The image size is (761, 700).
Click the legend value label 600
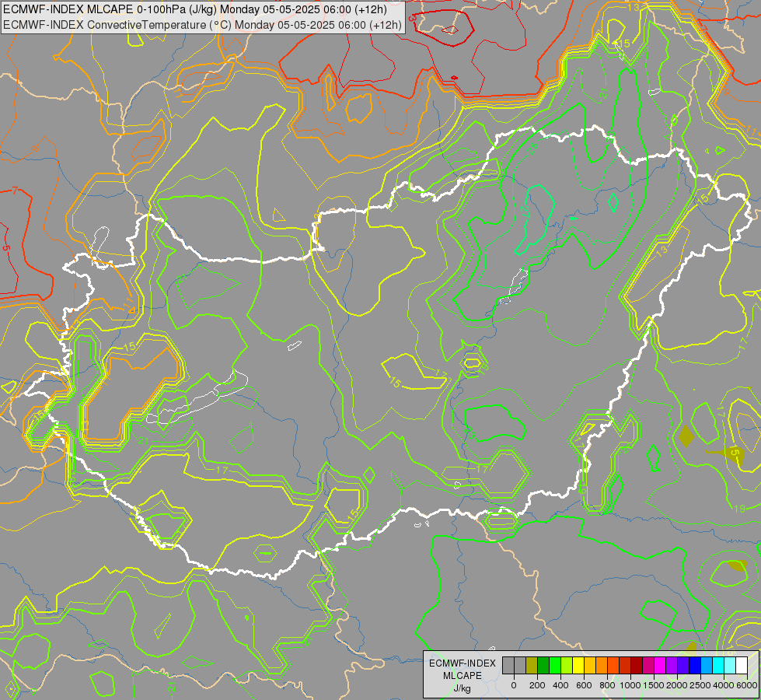coord(584,685)
